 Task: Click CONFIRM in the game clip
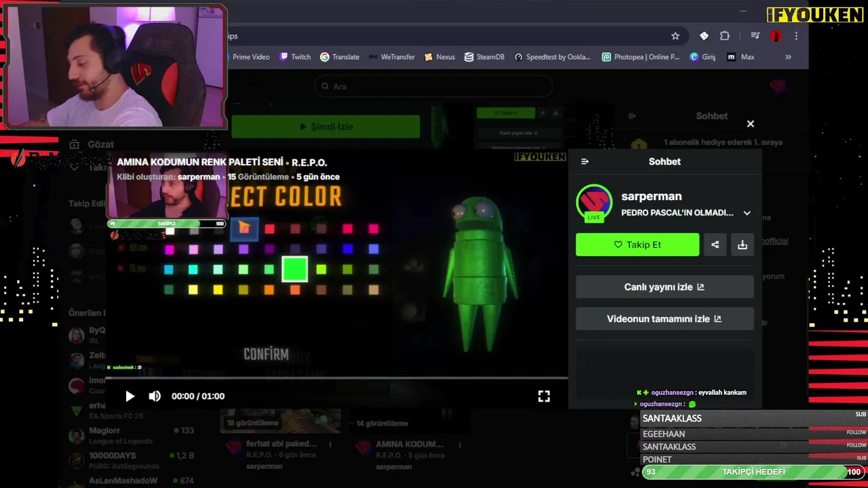click(x=266, y=354)
